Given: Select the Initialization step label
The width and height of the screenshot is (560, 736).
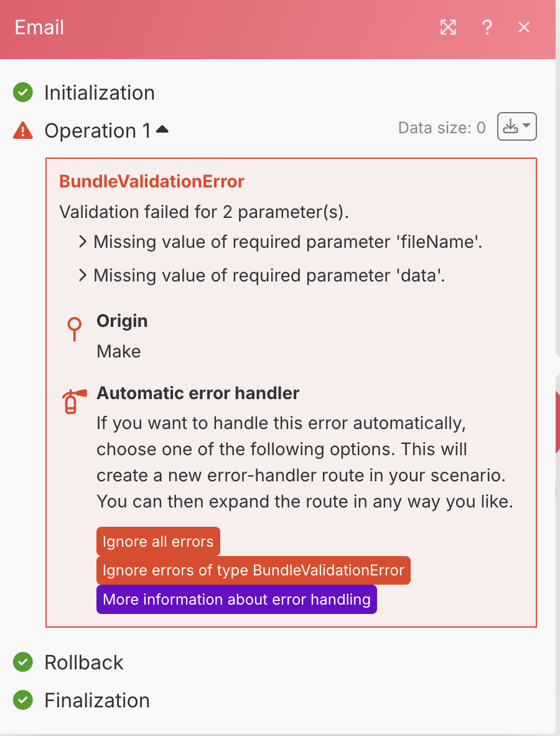Looking at the screenshot, I should (100, 93).
